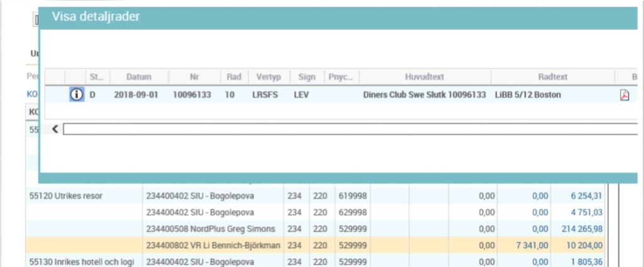This screenshot has width=644, height=267.
Task: Sort by Sign column header
Action: point(307,77)
